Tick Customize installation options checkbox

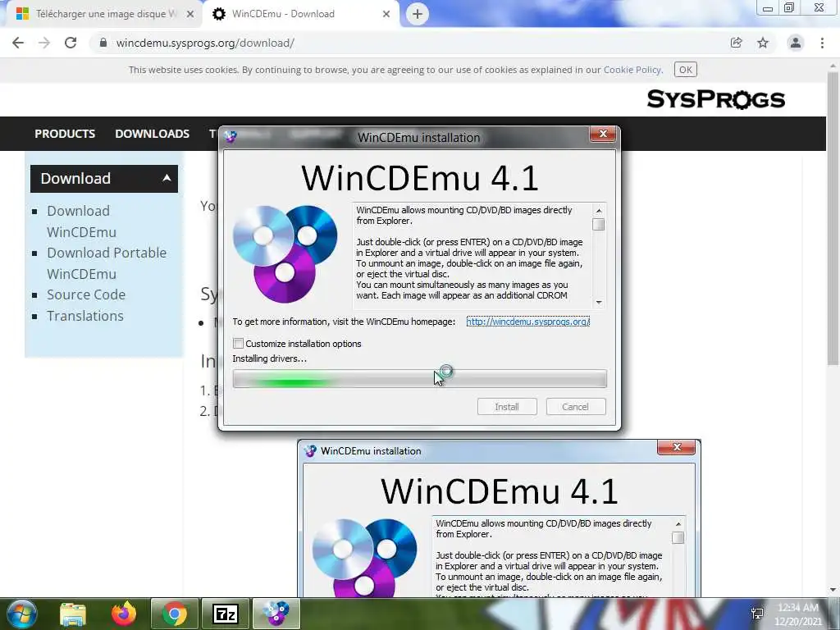click(x=239, y=344)
